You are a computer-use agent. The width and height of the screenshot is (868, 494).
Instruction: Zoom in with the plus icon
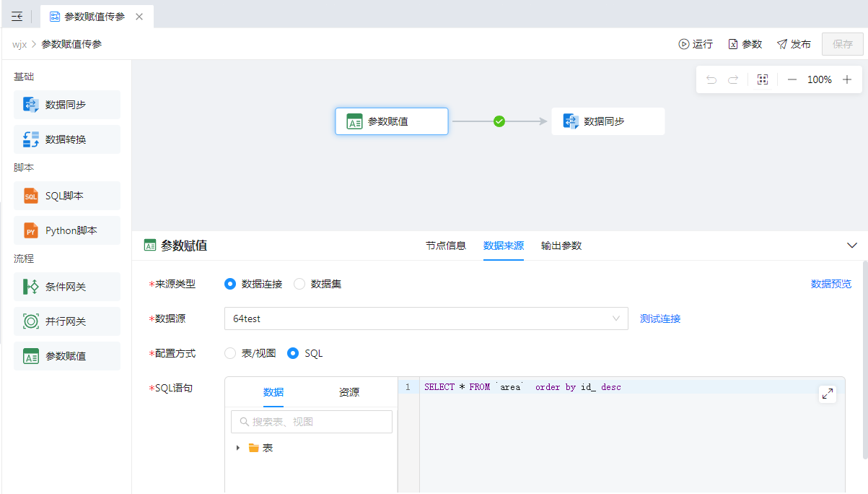[847, 79]
